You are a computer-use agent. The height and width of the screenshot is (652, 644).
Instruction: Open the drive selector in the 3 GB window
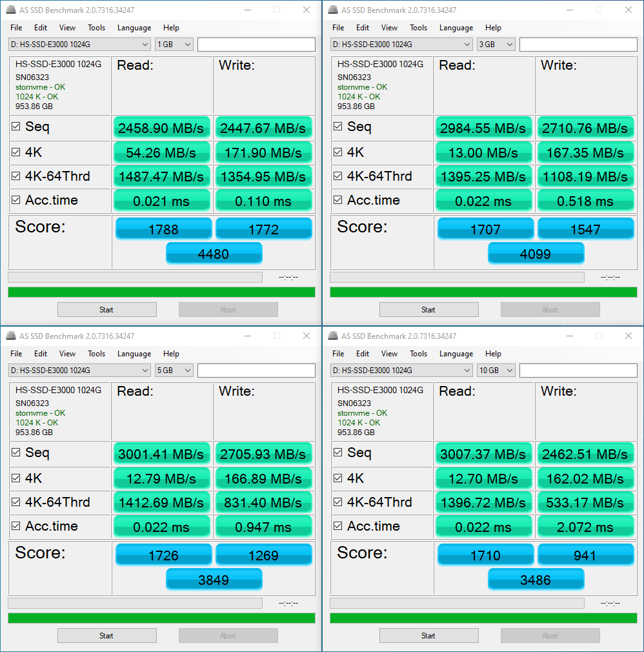[x=401, y=45]
